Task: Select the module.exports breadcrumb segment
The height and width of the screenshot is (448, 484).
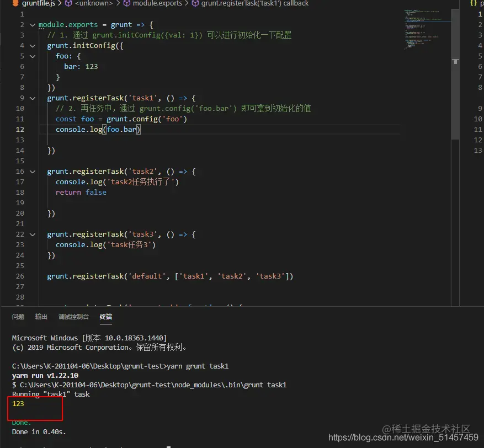Action: click(157, 3)
